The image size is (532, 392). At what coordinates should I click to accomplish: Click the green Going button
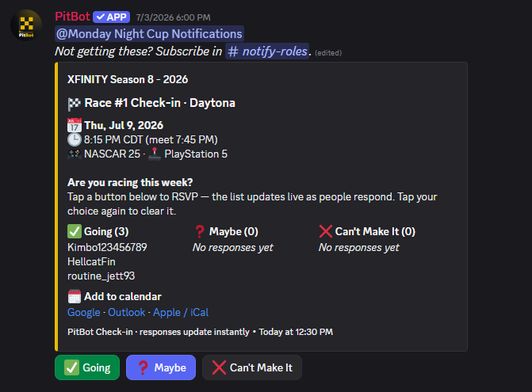pyautogui.click(x=87, y=367)
